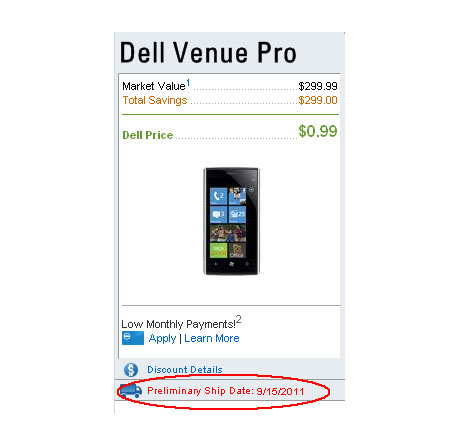Click the Market Value $299.99 amount
This screenshot has width=460, height=447.
pos(318,86)
